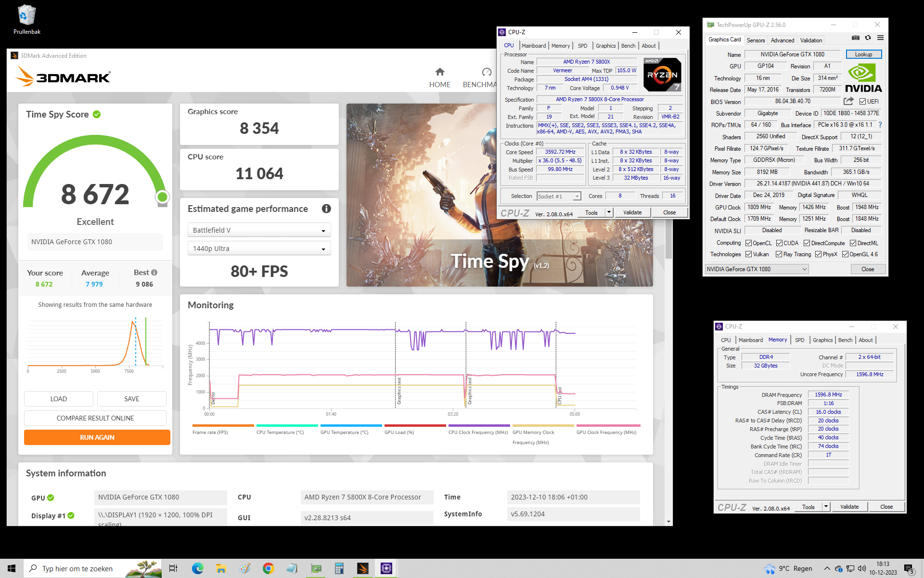Toggle the OpenGL 4.6 checkbox
Screen dimensions: 924x578
(845, 254)
